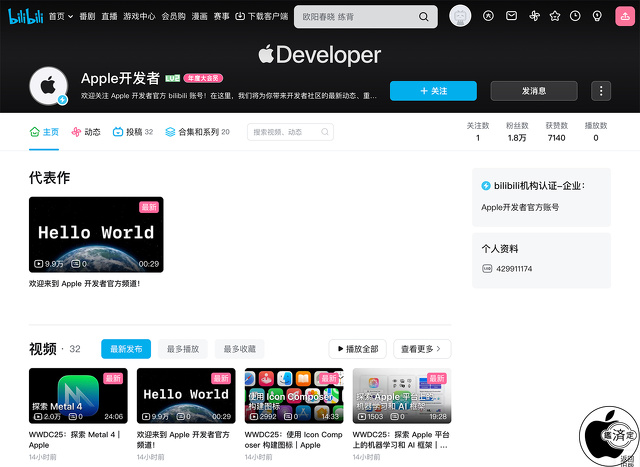
Task: Open favorites star icon in header
Action: pos(555,16)
